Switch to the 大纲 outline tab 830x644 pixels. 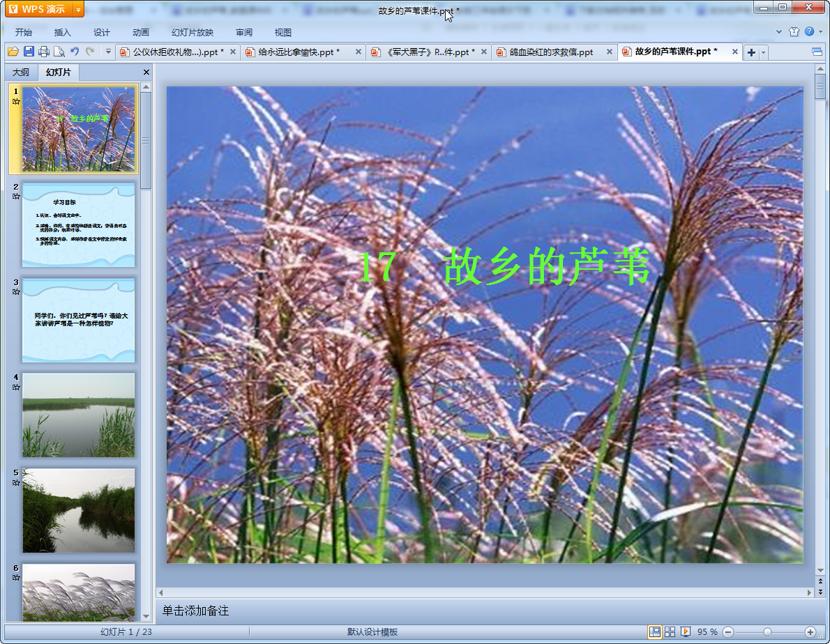[x=21, y=72]
